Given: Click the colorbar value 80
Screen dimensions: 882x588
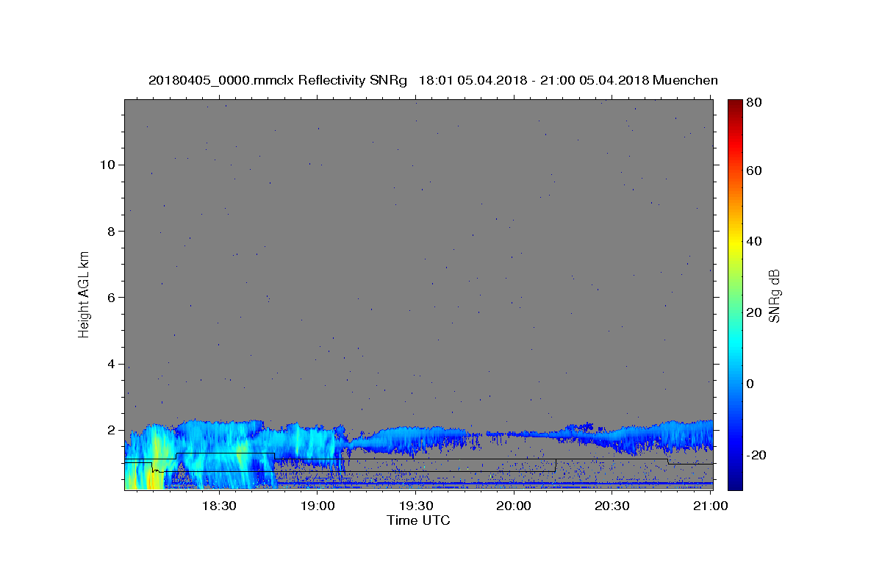Looking at the screenshot, I should [x=753, y=103].
